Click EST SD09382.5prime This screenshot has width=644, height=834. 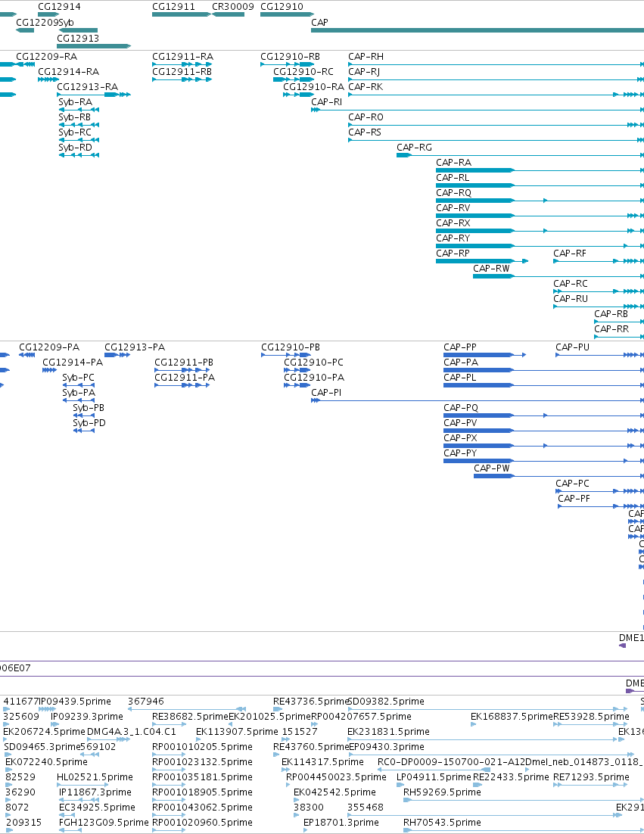tap(386, 702)
